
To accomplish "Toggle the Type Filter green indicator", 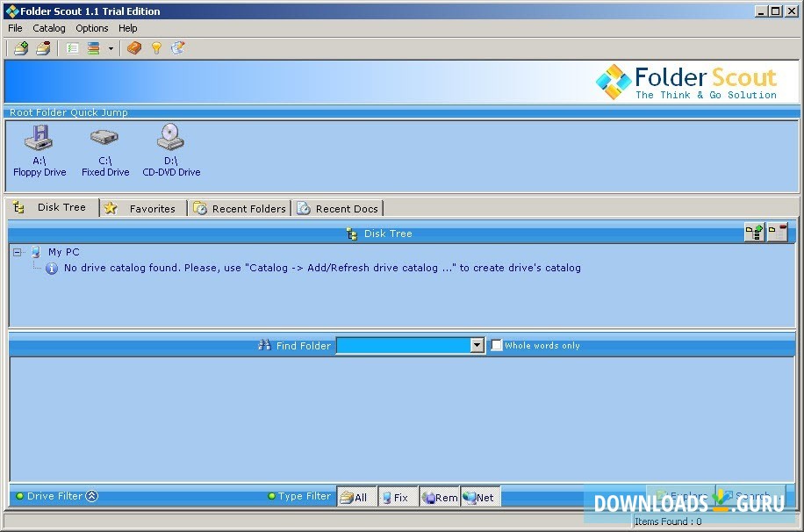I will [272, 496].
